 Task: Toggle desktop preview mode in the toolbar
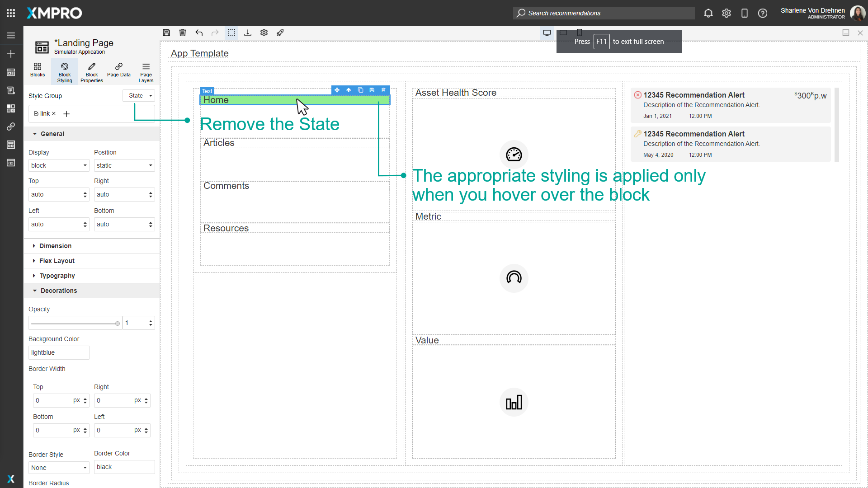[547, 33]
